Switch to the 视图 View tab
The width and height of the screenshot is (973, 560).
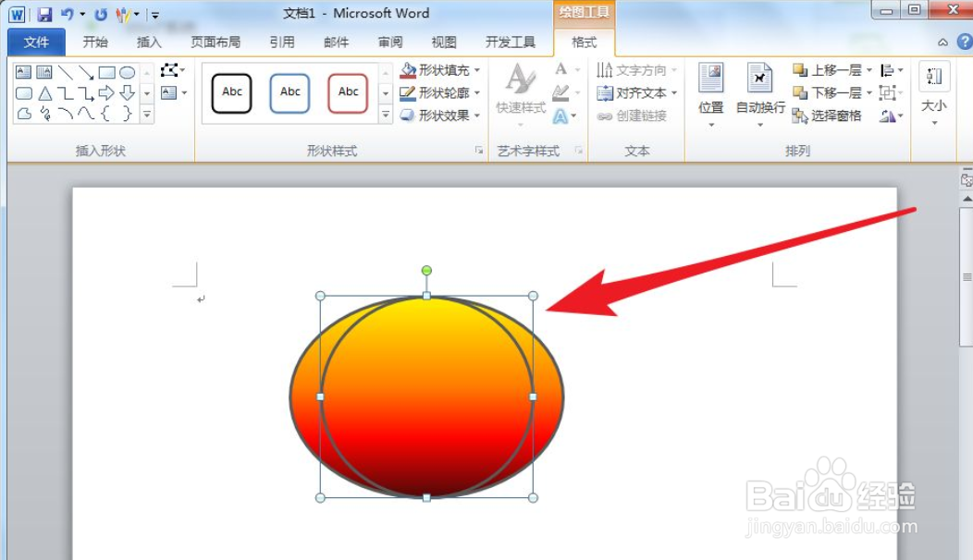pyautogui.click(x=444, y=42)
